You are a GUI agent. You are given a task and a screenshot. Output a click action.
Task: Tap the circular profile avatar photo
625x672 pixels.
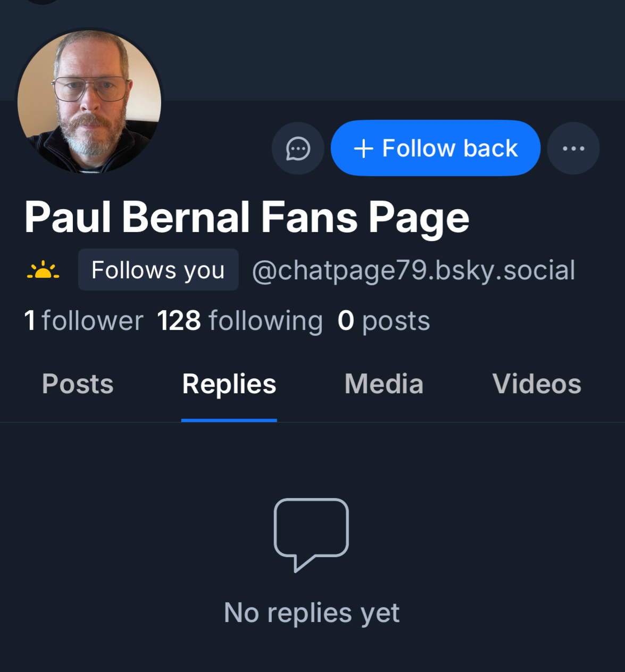(x=89, y=102)
